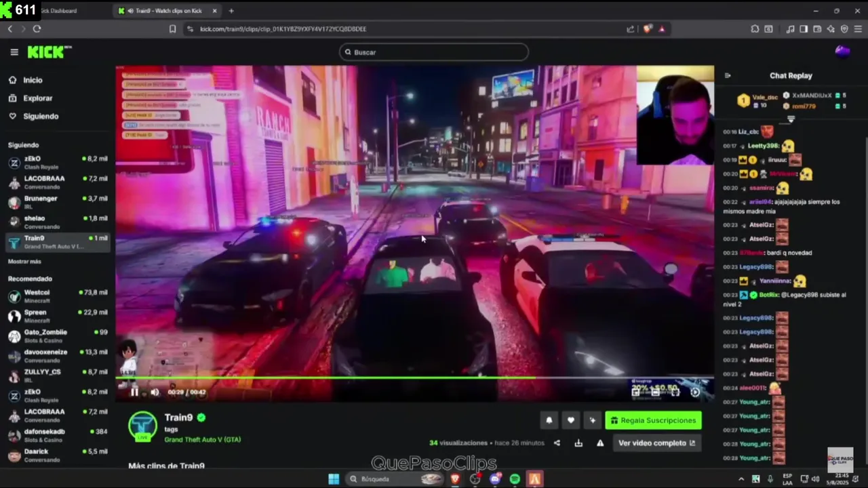Toggle the browser sidebar panel
This screenshot has height=488, width=868.
click(x=804, y=29)
